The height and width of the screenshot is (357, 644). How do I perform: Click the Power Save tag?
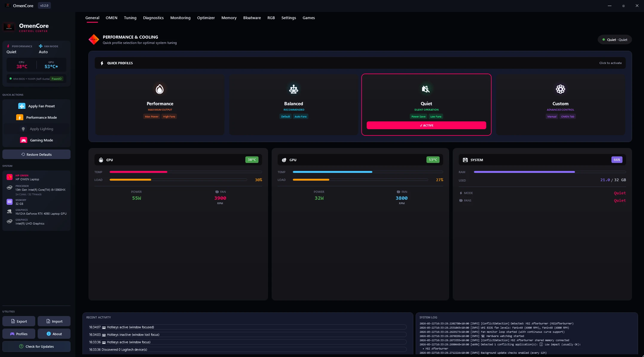pos(418,117)
